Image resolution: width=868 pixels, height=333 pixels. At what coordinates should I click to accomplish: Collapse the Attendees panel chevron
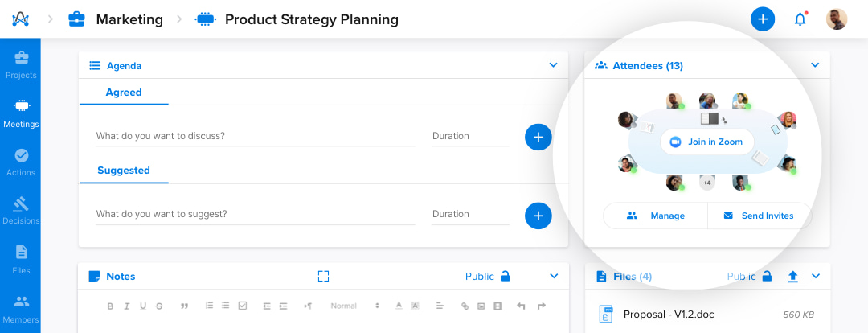pos(815,65)
